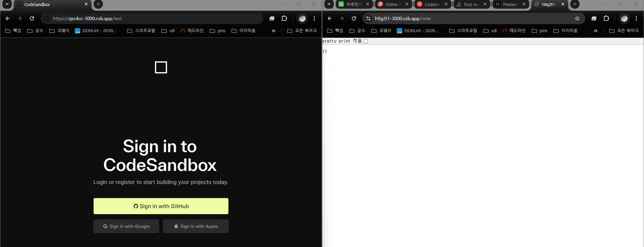The height and width of the screenshot is (247, 644).
Task: Open tab search dropdown in right window
Action: 329,4
